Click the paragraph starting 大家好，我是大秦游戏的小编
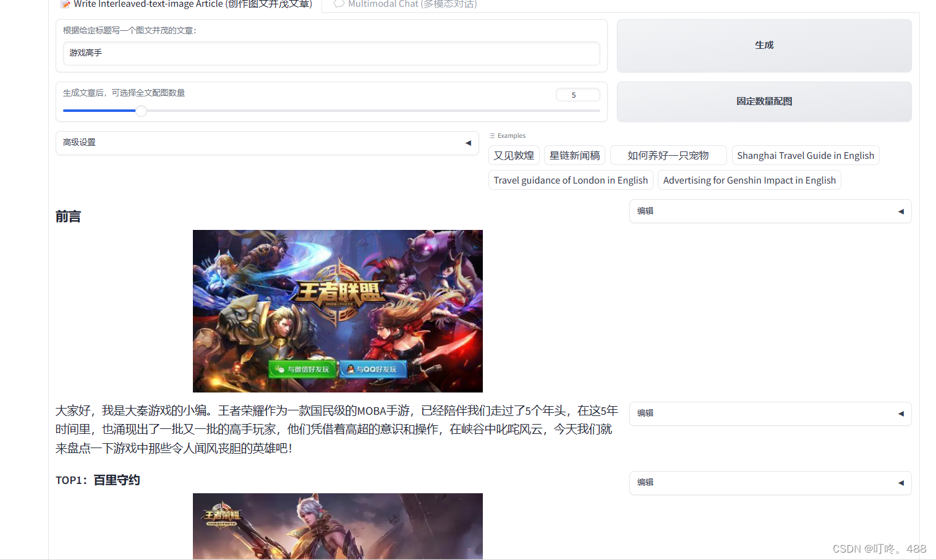The height and width of the screenshot is (560, 936). point(337,430)
